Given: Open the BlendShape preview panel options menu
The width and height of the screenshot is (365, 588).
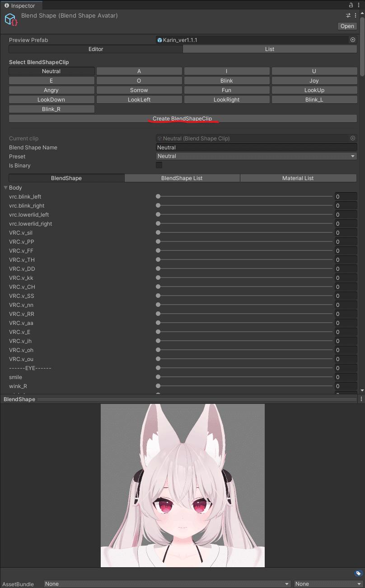Looking at the screenshot, I should coord(361,399).
